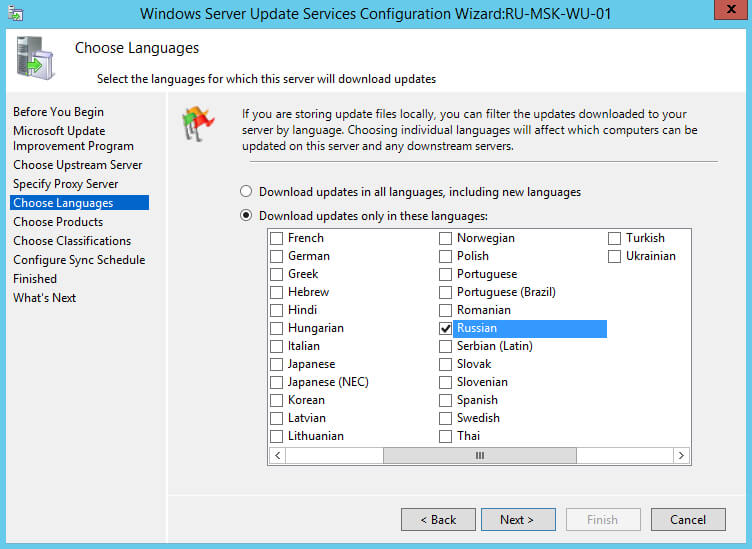Viewport: 752px width, 549px height.
Task: Check the German language checkbox
Action: point(277,257)
